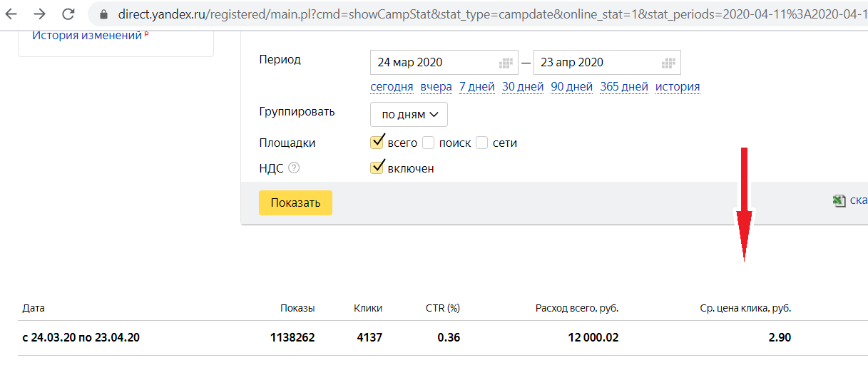Click the 'Показы' column header
This screenshot has height=380, width=868.
297,309
